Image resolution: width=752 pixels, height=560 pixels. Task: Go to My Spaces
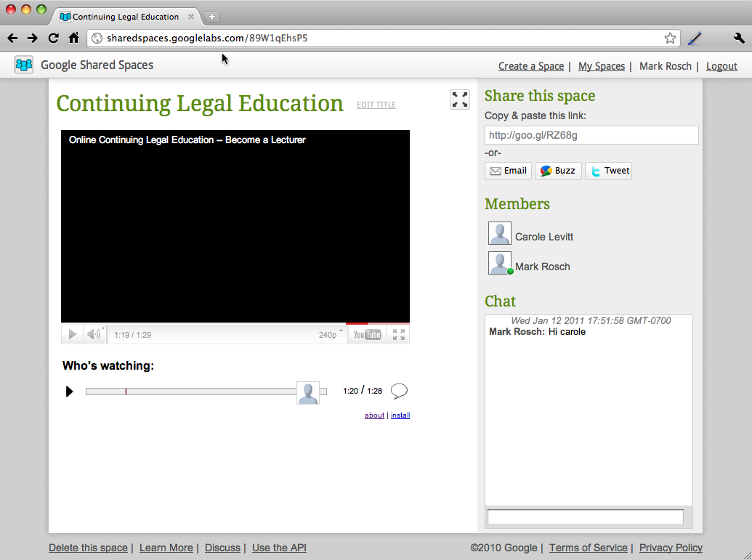coord(602,66)
